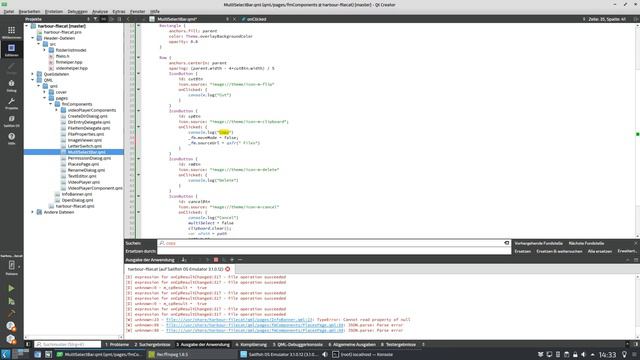Click the lower Sailfish build engine icon
The image size is (640, 360).
(11, 339)
